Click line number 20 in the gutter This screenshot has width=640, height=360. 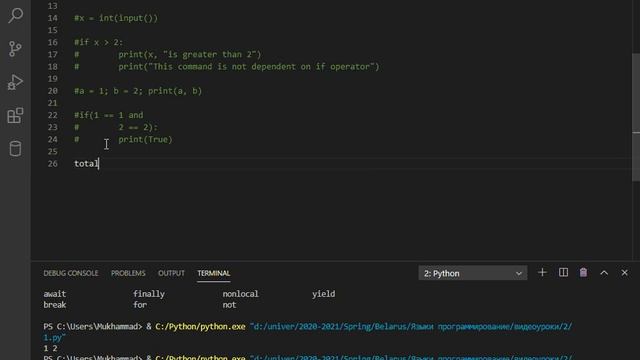pyautogui.click(x=53, y=91)
